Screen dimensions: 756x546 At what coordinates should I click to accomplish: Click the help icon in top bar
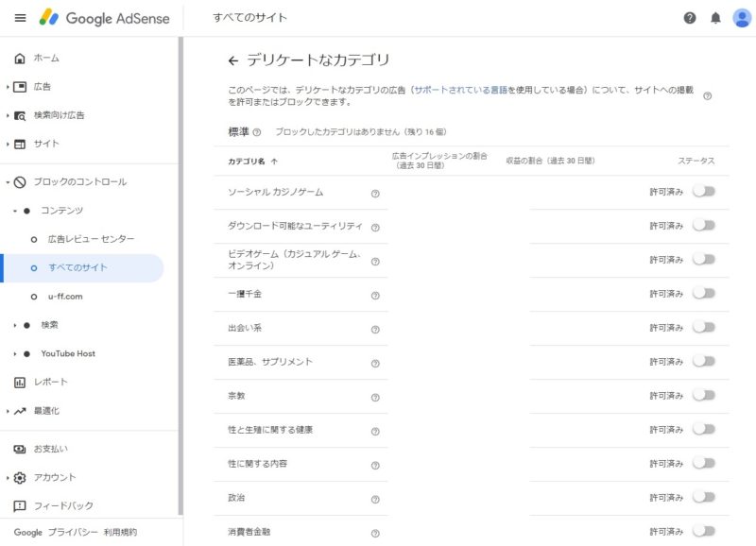(x=690, y=18)
